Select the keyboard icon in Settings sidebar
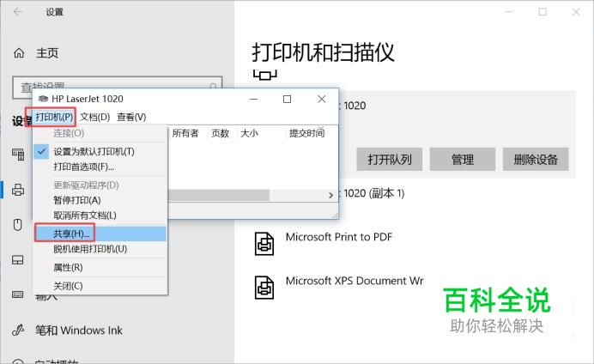This screenshot has width=594, height=364. 18,294
